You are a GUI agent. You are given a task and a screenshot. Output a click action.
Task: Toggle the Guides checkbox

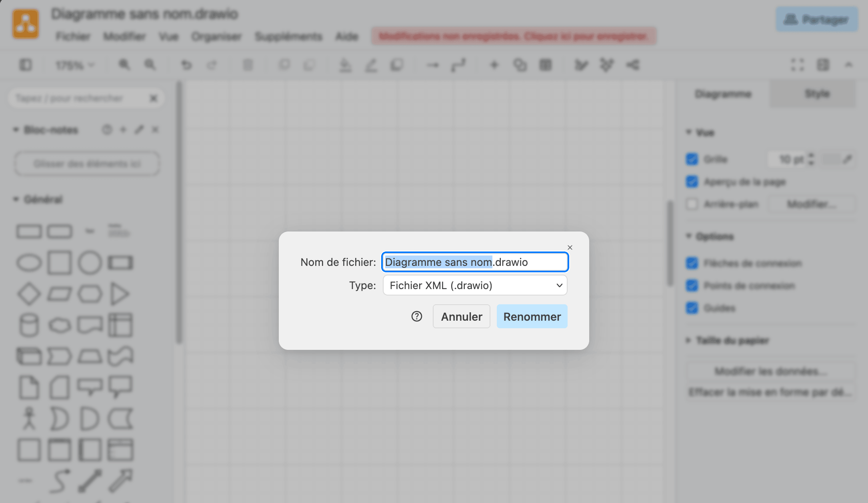click(692, 308)
